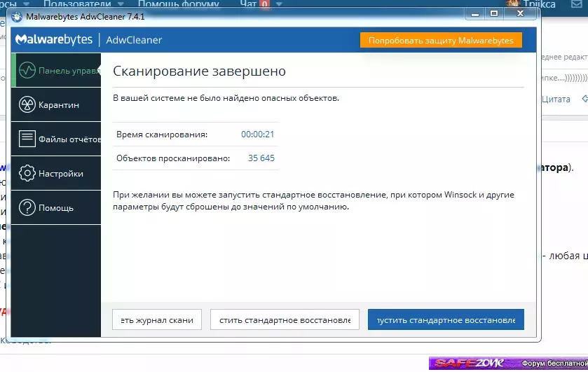Maximize the AdwCleaner window
This screenshot has width=588, height=372.
(x=494, y=14)
